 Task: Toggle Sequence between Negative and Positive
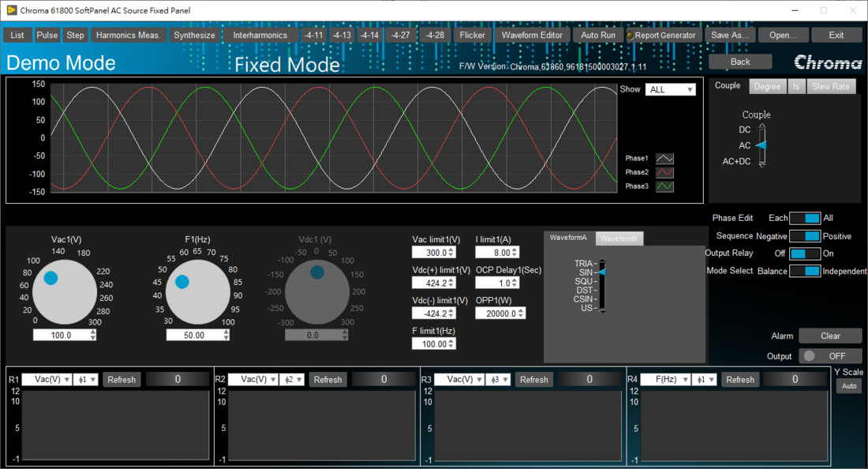pyautogui.click(x=805, y=236)
